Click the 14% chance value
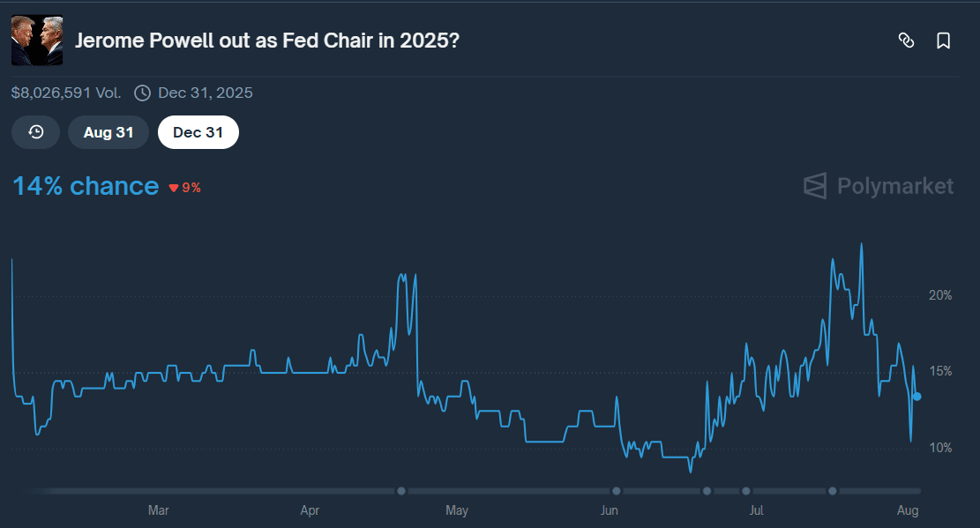The width and height of the screenshot is (980, 528). 86,186
